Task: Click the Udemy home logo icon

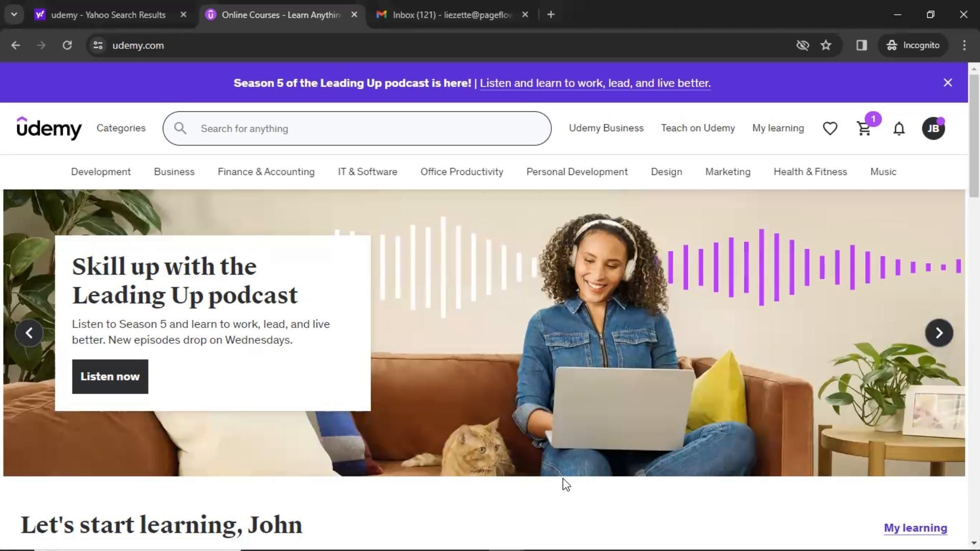Action: 49,128
